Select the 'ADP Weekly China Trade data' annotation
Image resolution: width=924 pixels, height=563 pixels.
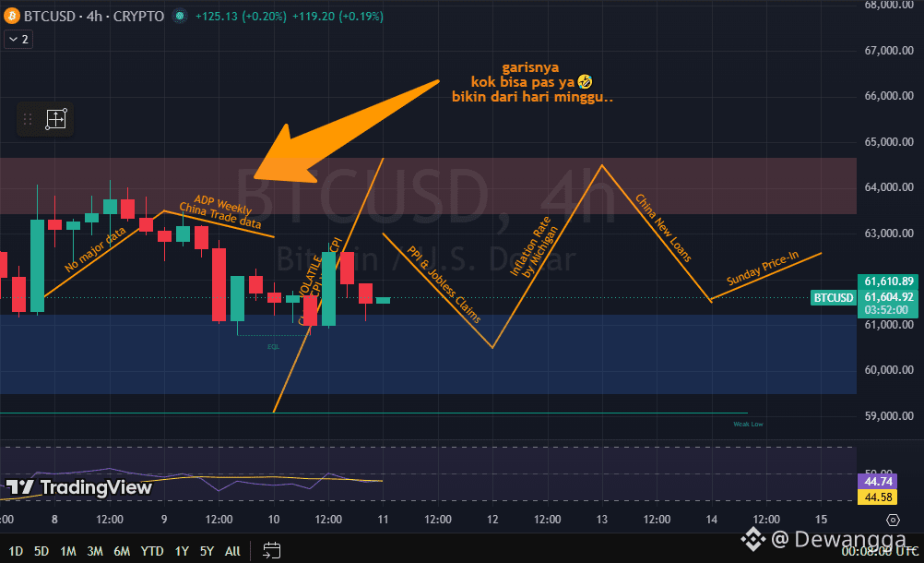(219, 211)
